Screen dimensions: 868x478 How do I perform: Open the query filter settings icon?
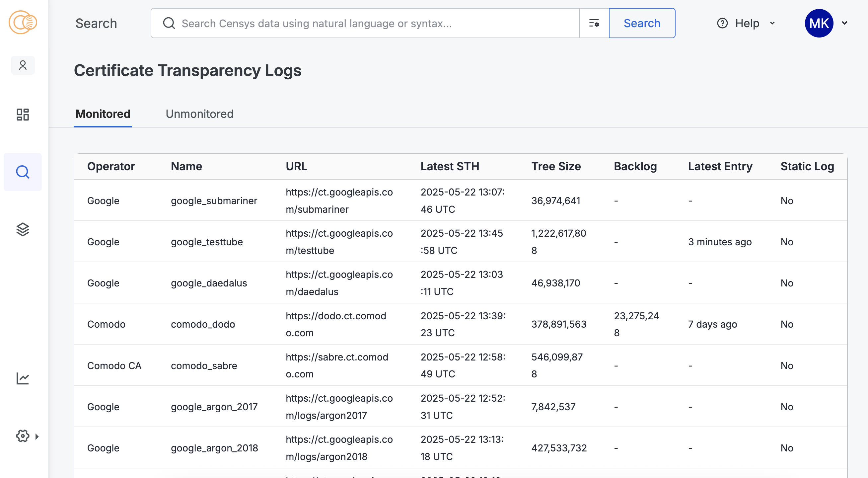[594, 23]
